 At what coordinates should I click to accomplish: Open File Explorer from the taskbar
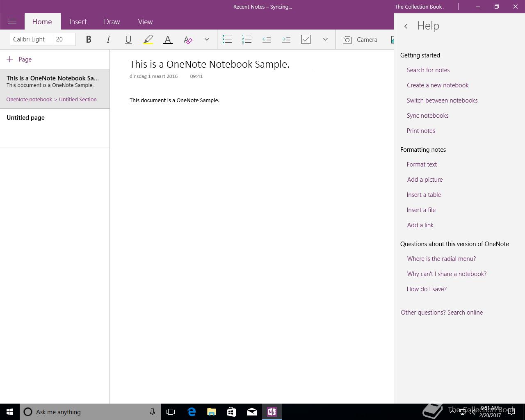[x=211, y=412]
